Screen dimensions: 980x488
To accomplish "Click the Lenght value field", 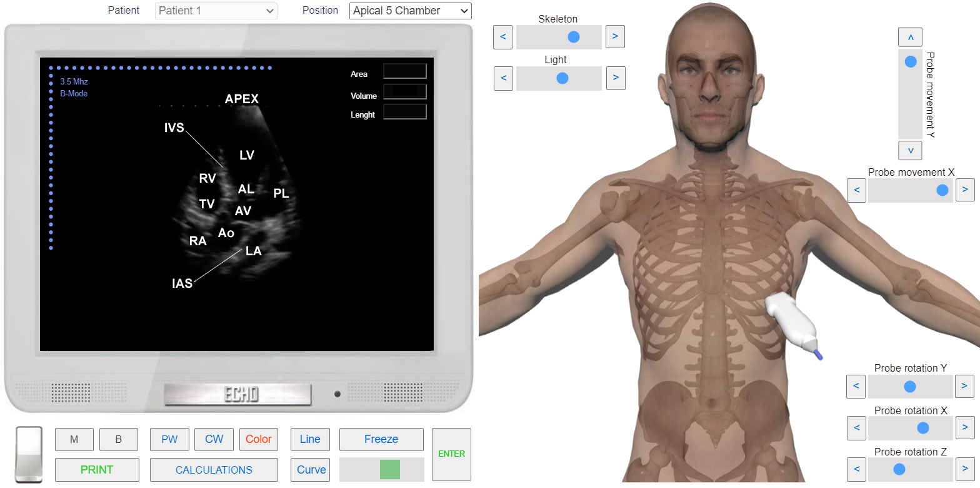I will (x=405, y=112).
